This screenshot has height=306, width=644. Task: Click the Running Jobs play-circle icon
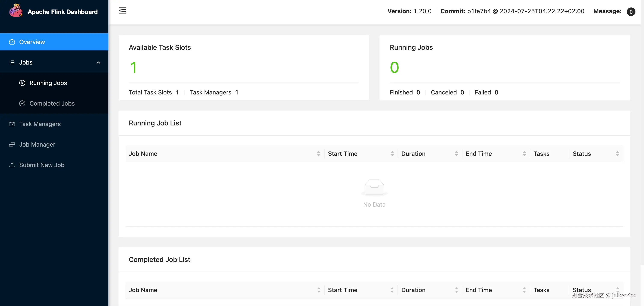point(22,83)
